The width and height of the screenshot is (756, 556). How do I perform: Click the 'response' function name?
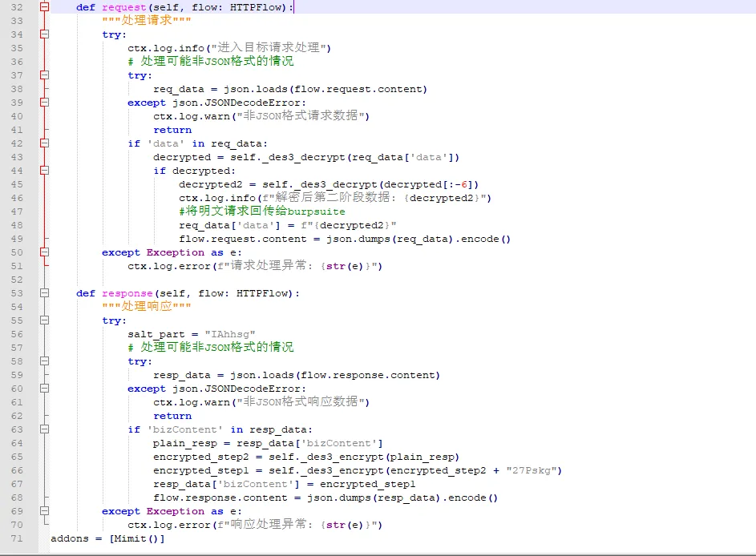click(x=127, y=293)
